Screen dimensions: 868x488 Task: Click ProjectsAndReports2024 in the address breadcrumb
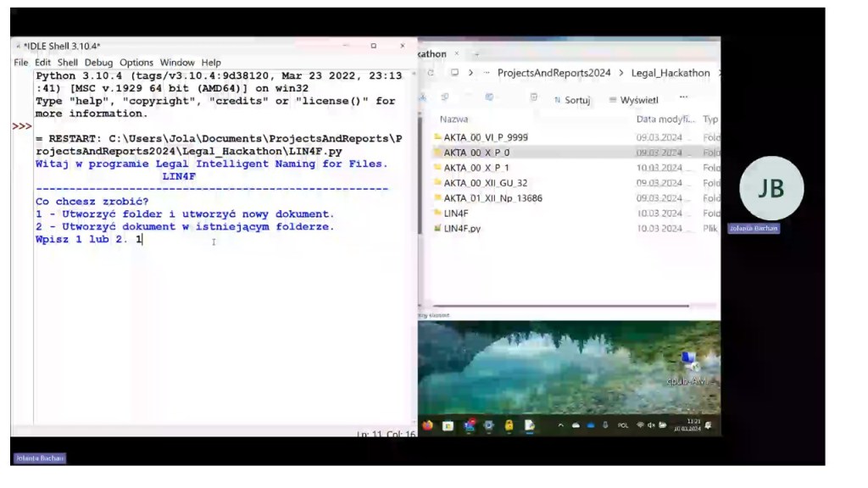coord(554,73)
